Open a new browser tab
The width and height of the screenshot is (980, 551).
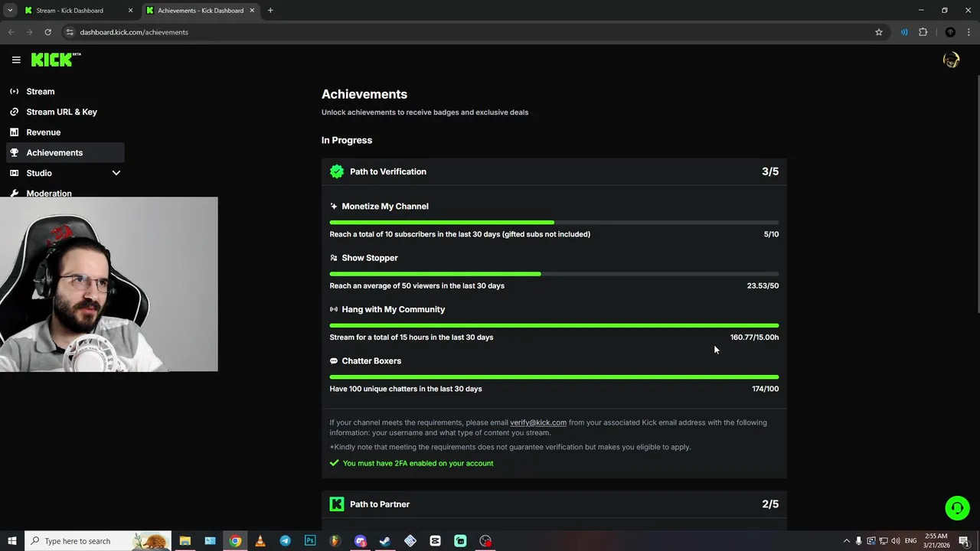[270, 11]
